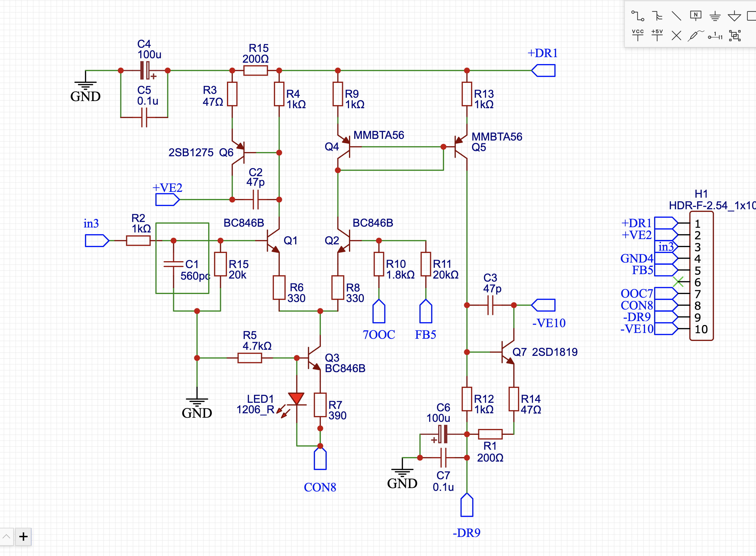Select the Wire drawing tool
The image size is (756, 556).
point(638,16)
